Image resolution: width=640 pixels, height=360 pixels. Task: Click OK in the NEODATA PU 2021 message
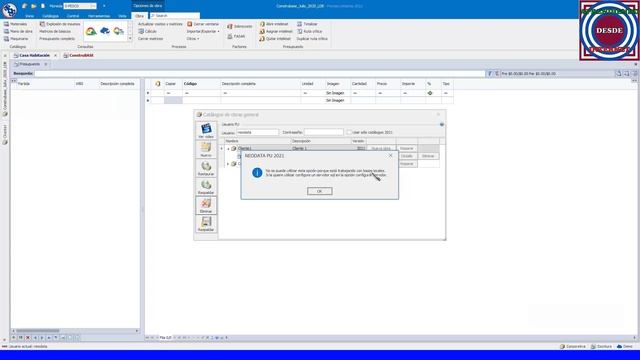320,191
